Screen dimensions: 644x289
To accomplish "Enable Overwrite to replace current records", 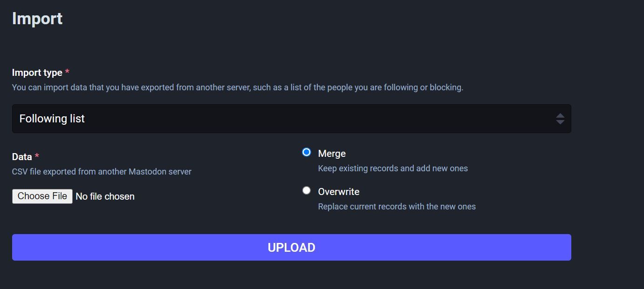I will (307, 190).
